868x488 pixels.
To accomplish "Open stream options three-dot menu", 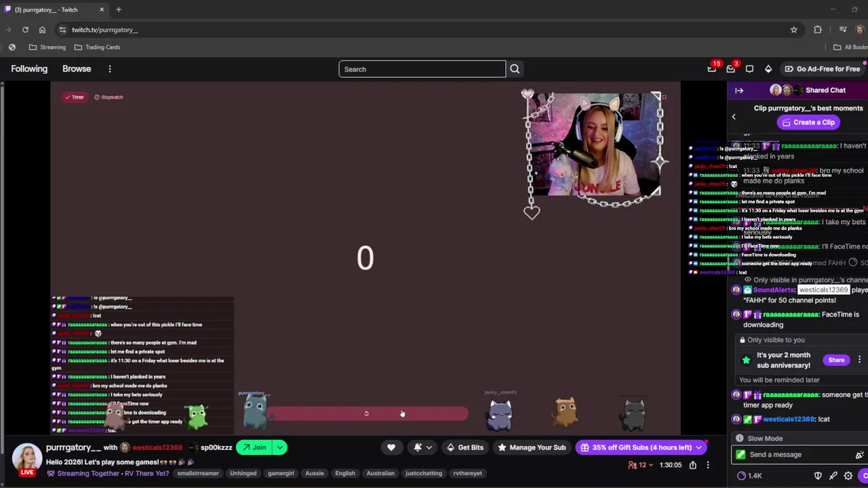I will tap(708, 465).
